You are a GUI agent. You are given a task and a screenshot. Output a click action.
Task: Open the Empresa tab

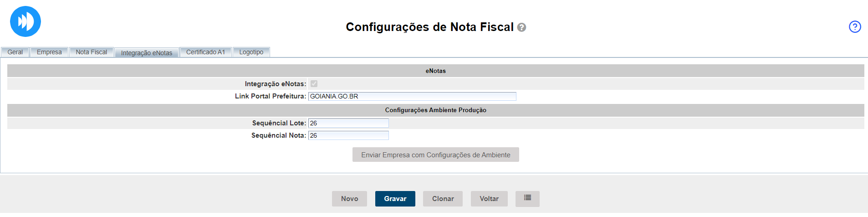49,52
